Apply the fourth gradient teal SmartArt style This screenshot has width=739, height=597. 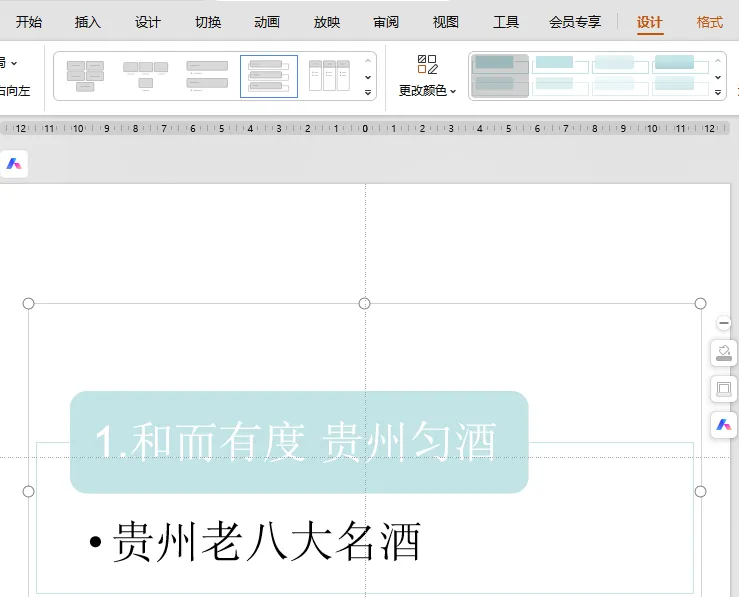click(x=680, y=76)
